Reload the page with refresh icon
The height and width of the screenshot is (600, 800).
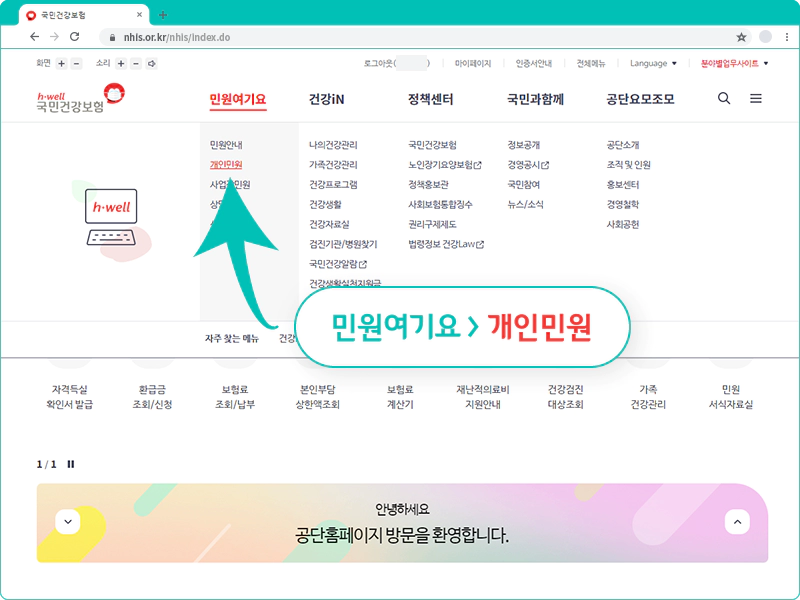pyautogui.click(x=74, y=37)
